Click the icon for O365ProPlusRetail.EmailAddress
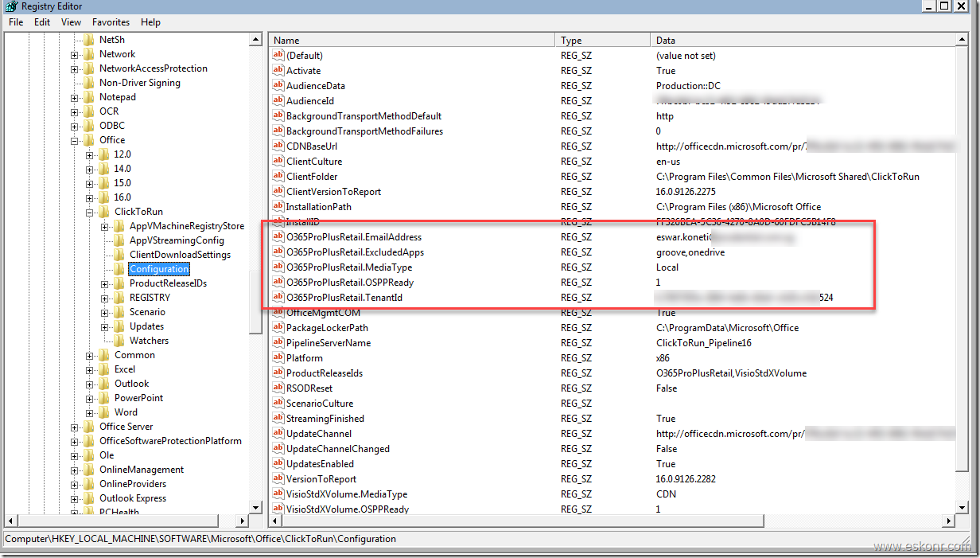 [278, 237]
